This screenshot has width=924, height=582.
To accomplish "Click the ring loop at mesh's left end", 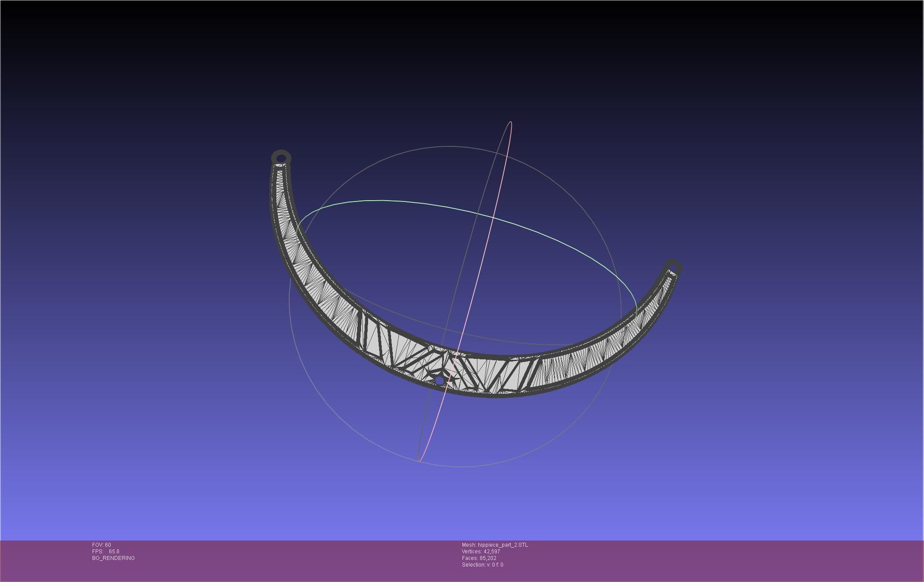I will pos(281,157).
